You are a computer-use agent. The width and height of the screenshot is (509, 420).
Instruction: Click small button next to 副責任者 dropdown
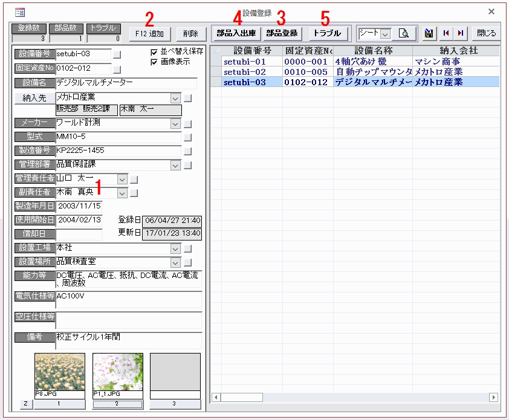(134, 193)
